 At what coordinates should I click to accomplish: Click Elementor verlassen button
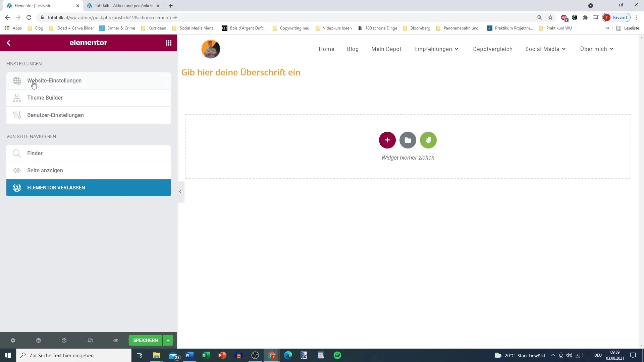[x=89, y=188]
